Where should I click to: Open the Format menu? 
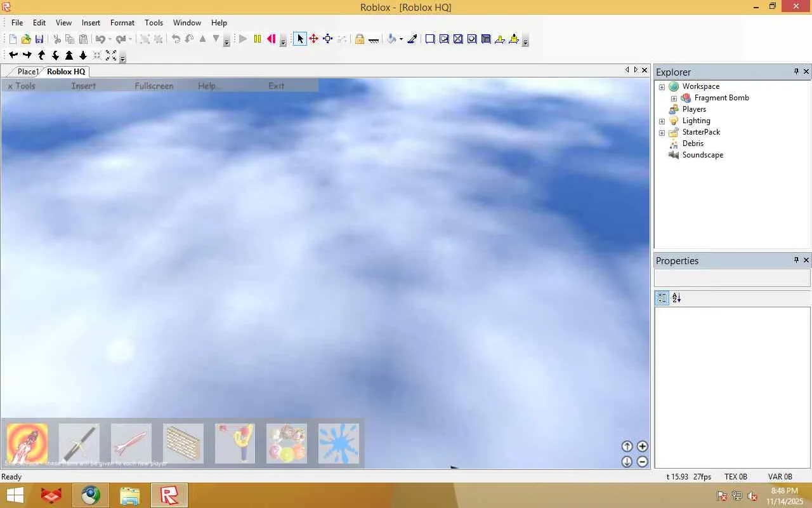point(122,22)
